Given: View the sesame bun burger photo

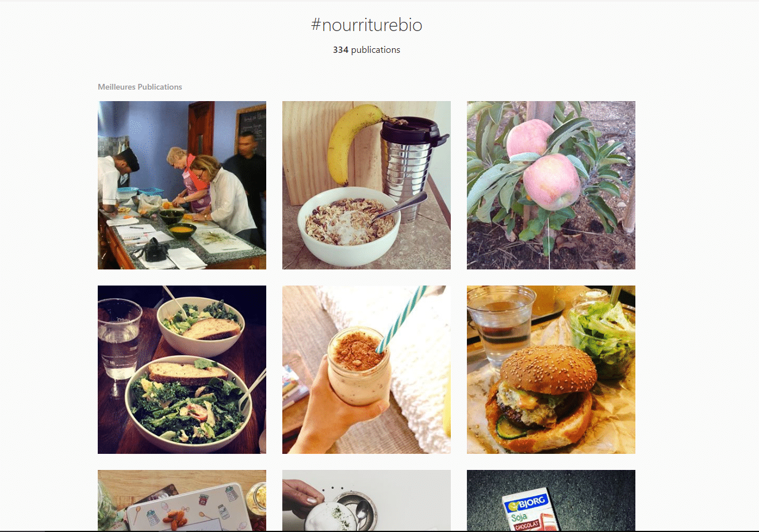Looking at the screenshot, I should 551,369.
